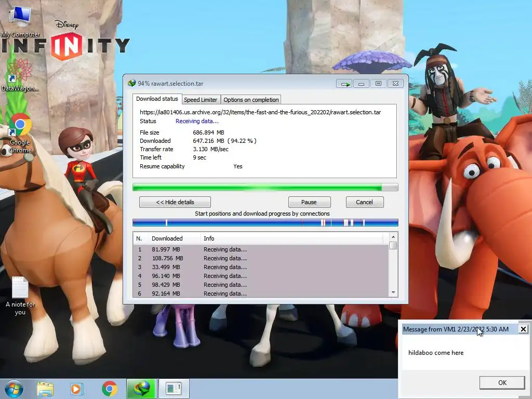Open the last taskbar program button

tap(174, 389)
